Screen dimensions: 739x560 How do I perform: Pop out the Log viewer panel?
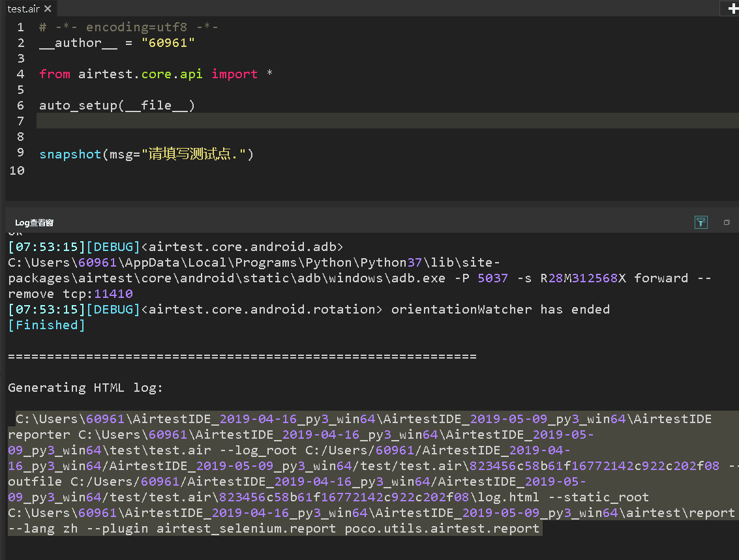726,222
